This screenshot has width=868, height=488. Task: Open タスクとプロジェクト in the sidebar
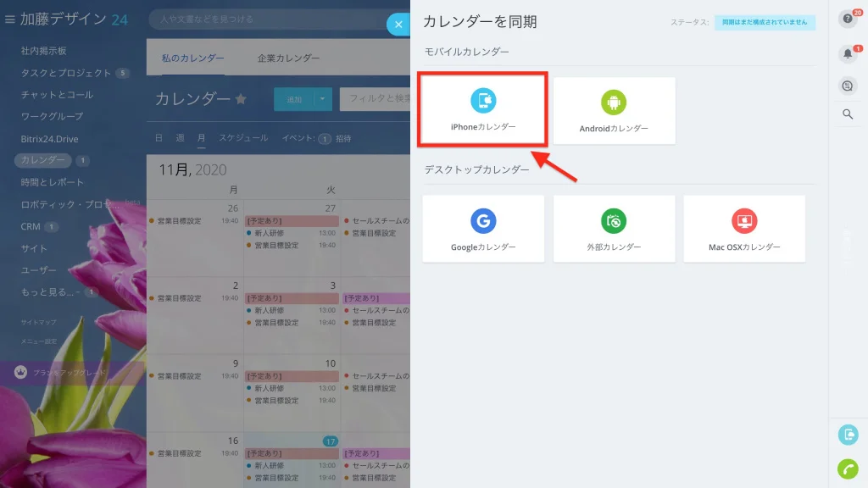coord(66,73)
